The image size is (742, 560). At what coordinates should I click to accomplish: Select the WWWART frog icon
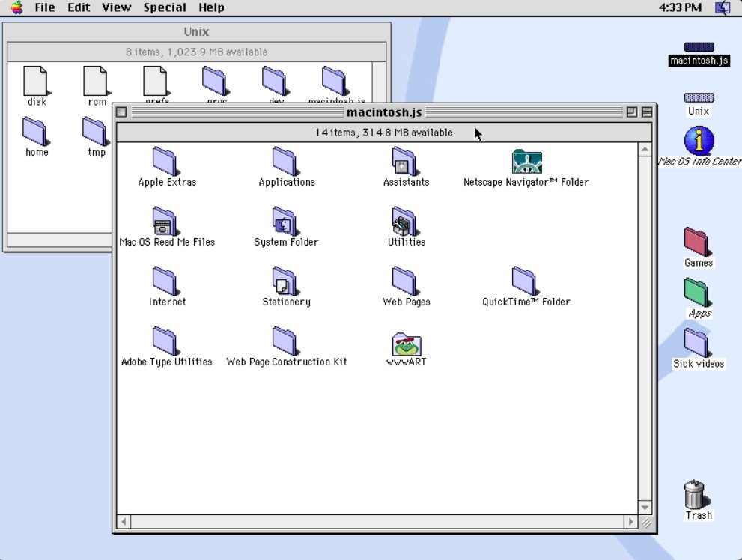407,344
